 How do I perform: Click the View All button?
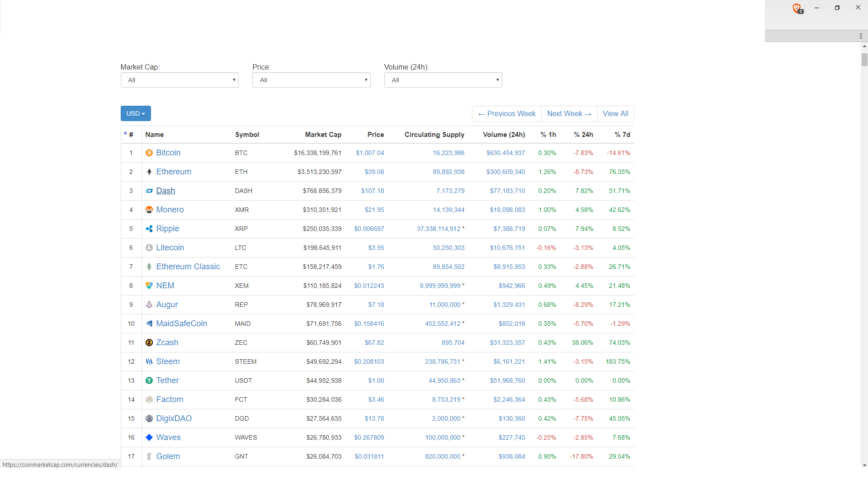pyautogui.click(x=615, y=114)
